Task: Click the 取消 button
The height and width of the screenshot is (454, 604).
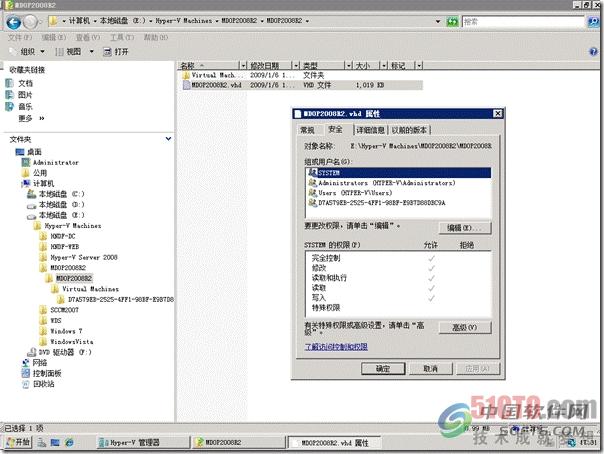Action: click(430, 369)
